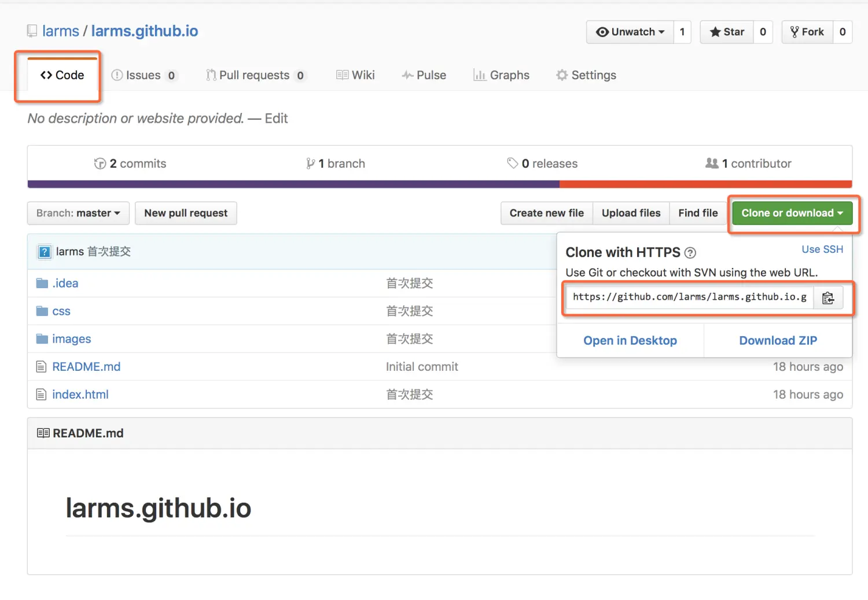
Task: Open the Pull requests tab
Action: click(x=256, y=75)
